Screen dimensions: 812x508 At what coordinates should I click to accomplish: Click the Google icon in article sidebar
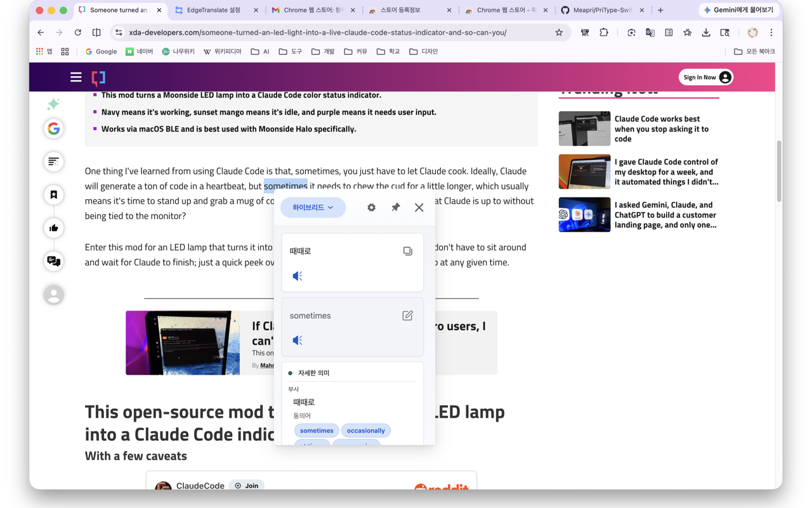[x=54, y=129]
